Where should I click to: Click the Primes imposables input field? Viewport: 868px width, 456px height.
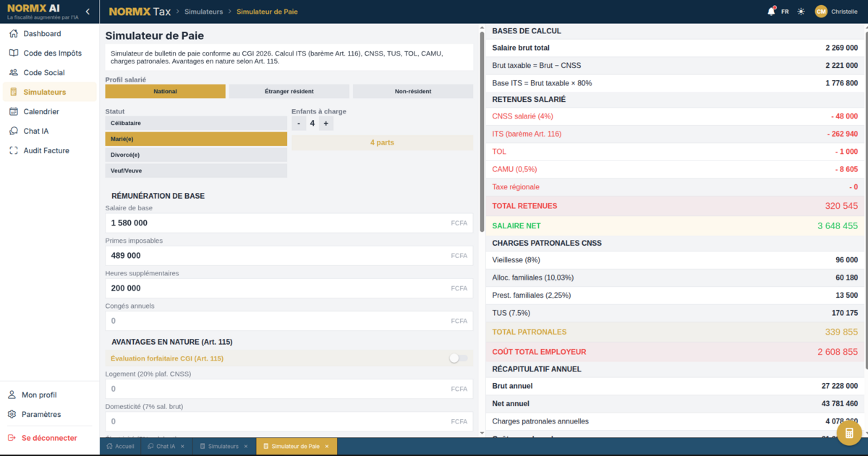(289, 256)
